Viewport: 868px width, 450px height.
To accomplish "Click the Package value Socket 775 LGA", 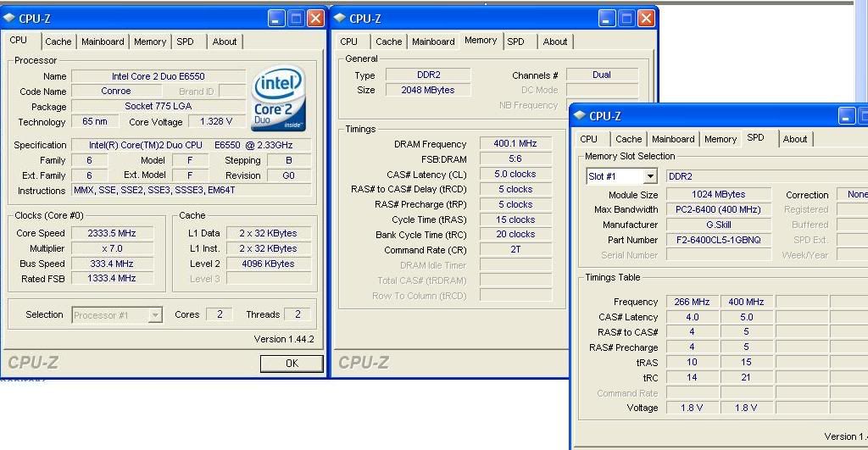I will pyautogui.click(x=159, y=106).
